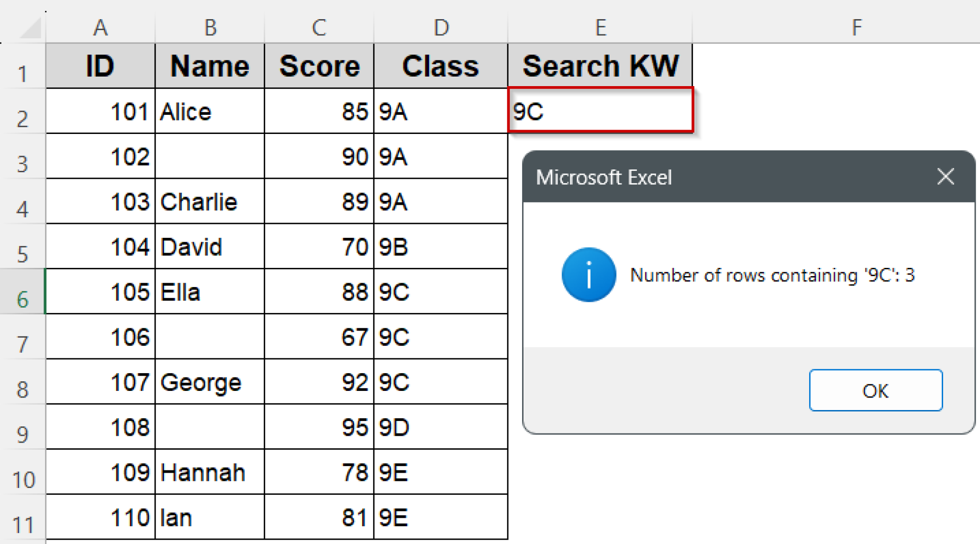Select column header D labeled Class

(440, 27)
